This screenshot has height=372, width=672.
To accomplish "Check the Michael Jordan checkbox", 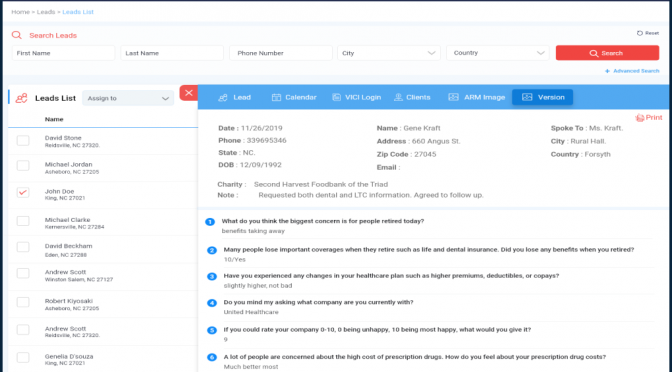I will tap(23, 166).
